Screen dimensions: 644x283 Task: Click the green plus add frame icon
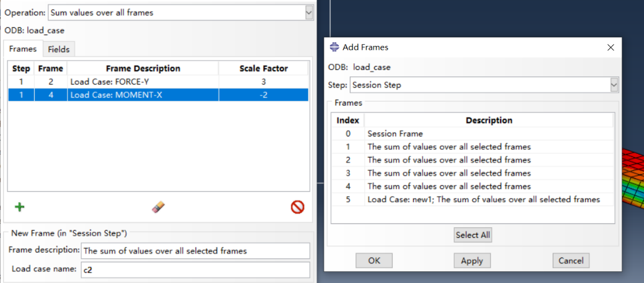tap(19, 207)
